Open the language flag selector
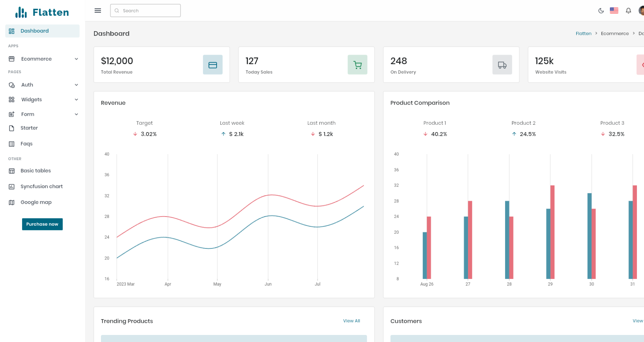The height and width of the screenshot is (342, 644). [614, 10]
